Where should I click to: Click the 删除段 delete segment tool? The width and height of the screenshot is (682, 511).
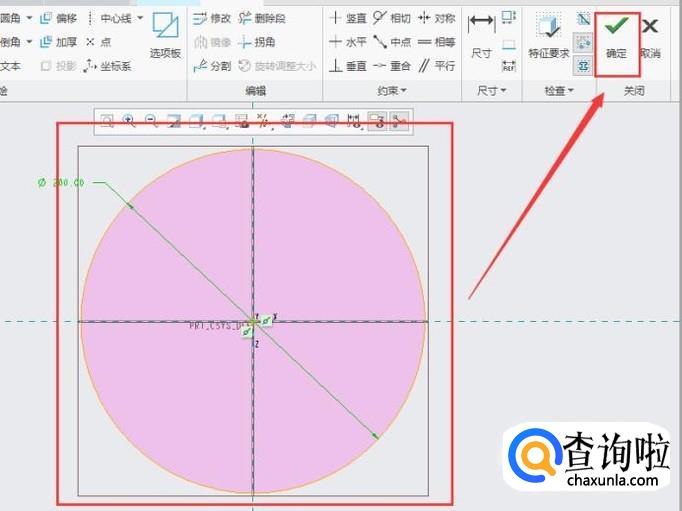pos(262,18)
